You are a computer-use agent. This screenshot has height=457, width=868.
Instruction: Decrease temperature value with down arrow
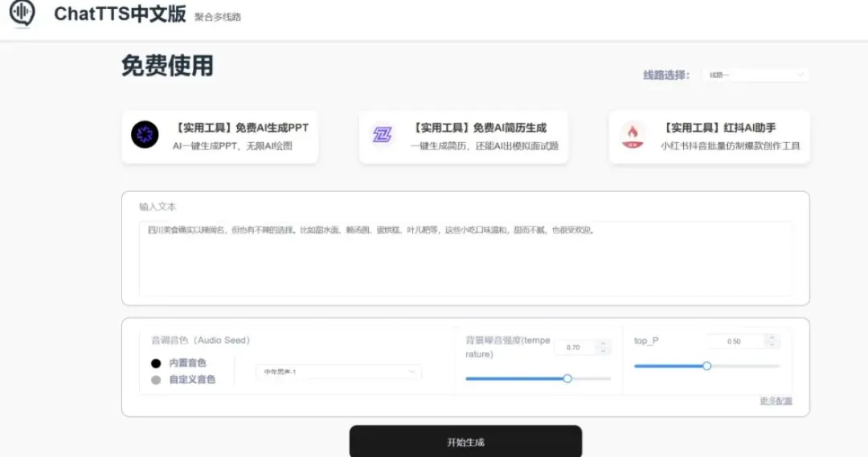603,351
